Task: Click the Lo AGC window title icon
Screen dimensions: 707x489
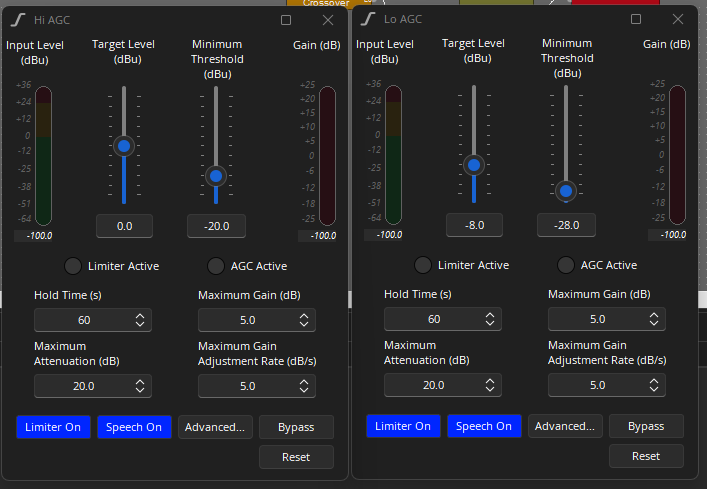Action: 368,19
